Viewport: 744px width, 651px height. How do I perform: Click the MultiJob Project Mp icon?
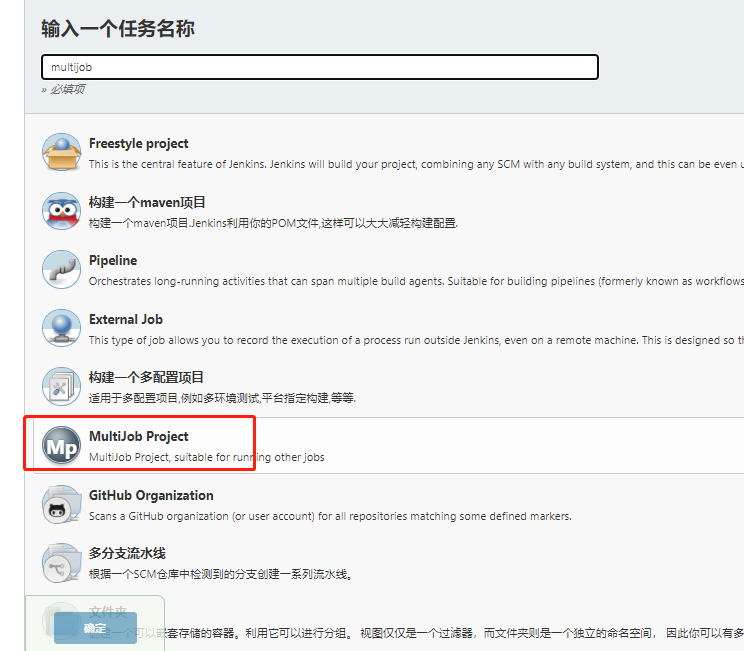pyautogui.click(x=61, y=446)
